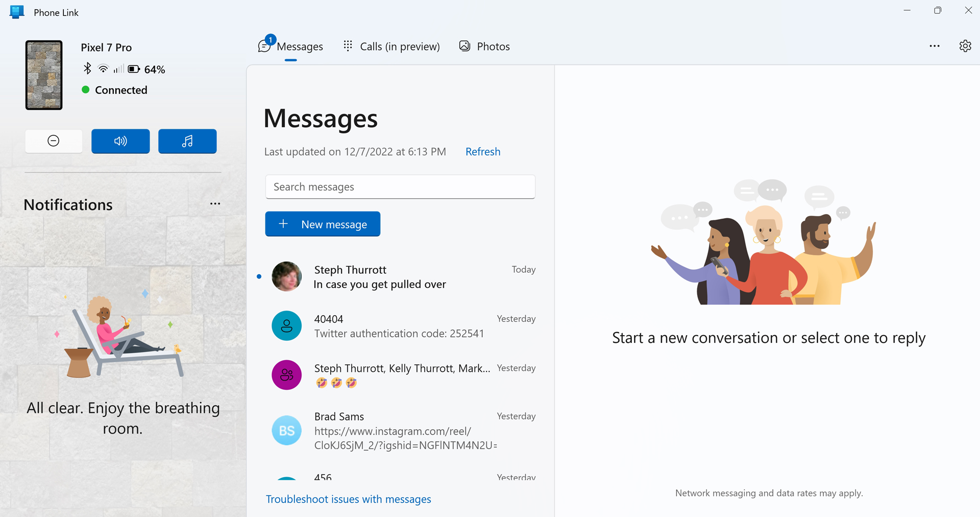The height and width of the screenshot is (517, 980).
Task: Click the Phone Link app icon
Action: pos(17,12)
